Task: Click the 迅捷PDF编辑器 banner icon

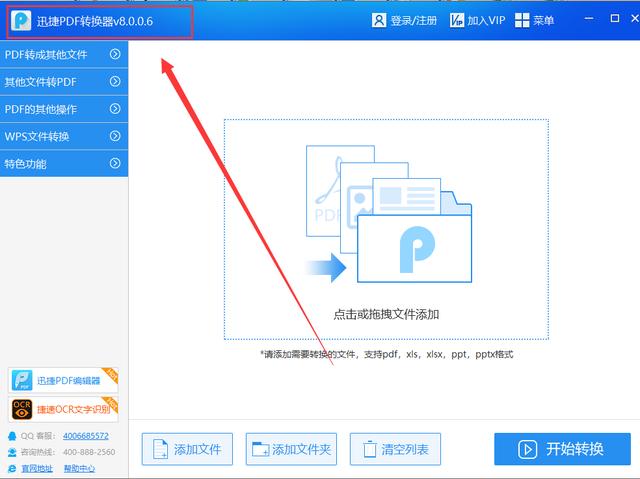Action: (22, 380)
